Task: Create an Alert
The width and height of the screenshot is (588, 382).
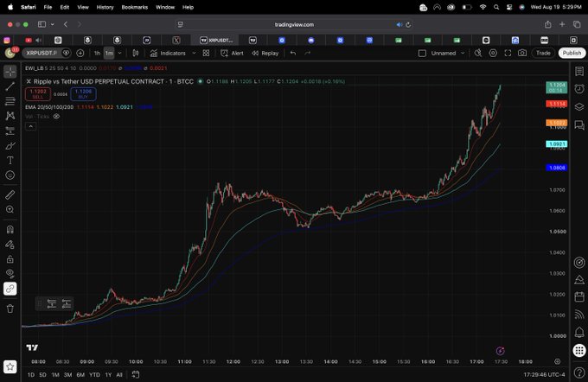Action: coord(232,54)
